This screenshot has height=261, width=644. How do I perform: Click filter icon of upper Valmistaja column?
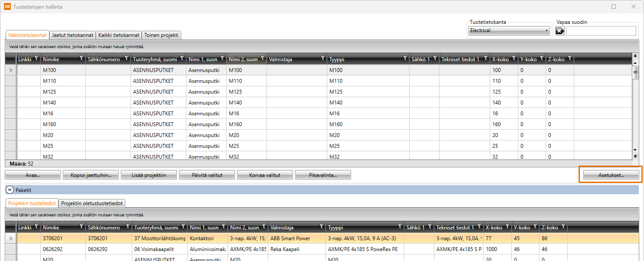(322, 59)
